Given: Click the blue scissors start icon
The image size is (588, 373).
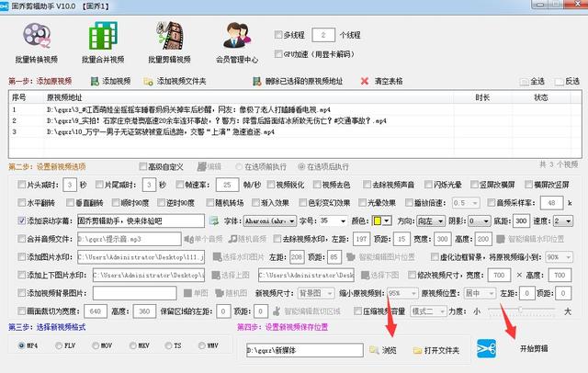Looking at the screenshot, I should 486,348.
